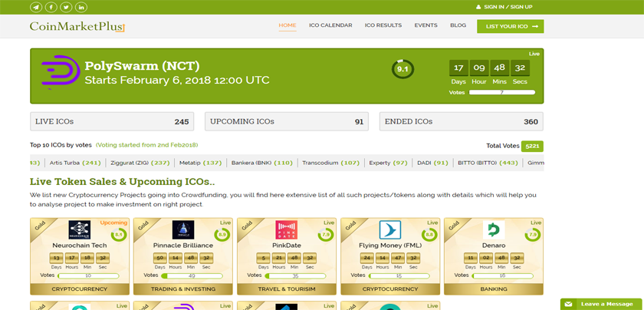
Task: Click the Flying Money rating circle
Action: (429, 235)
